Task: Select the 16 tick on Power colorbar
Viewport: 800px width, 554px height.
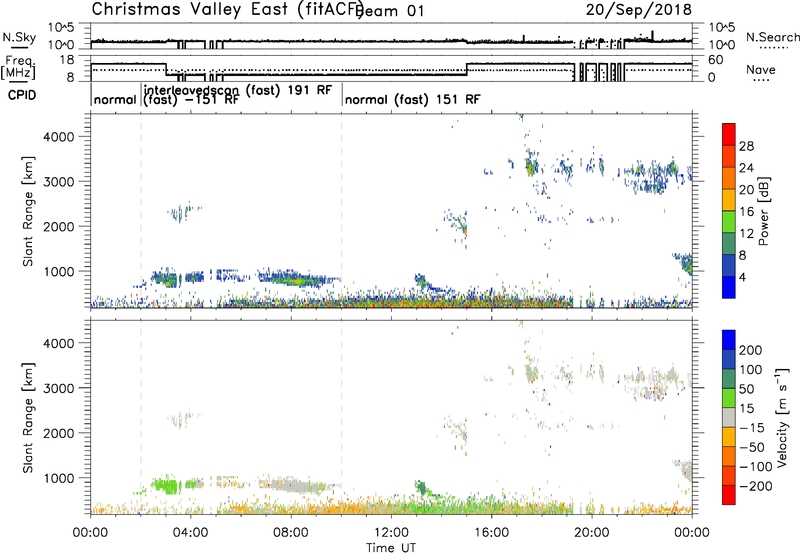Action: tap(746, 212)
